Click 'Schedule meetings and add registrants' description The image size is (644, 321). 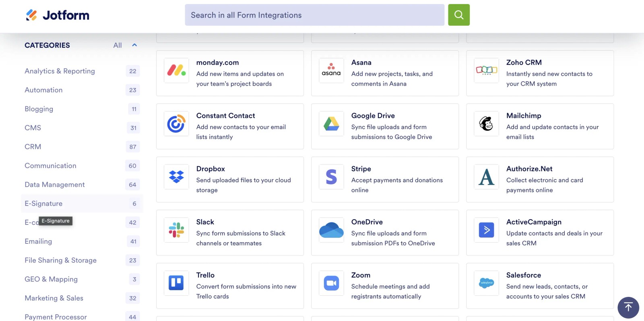point(390,291)
